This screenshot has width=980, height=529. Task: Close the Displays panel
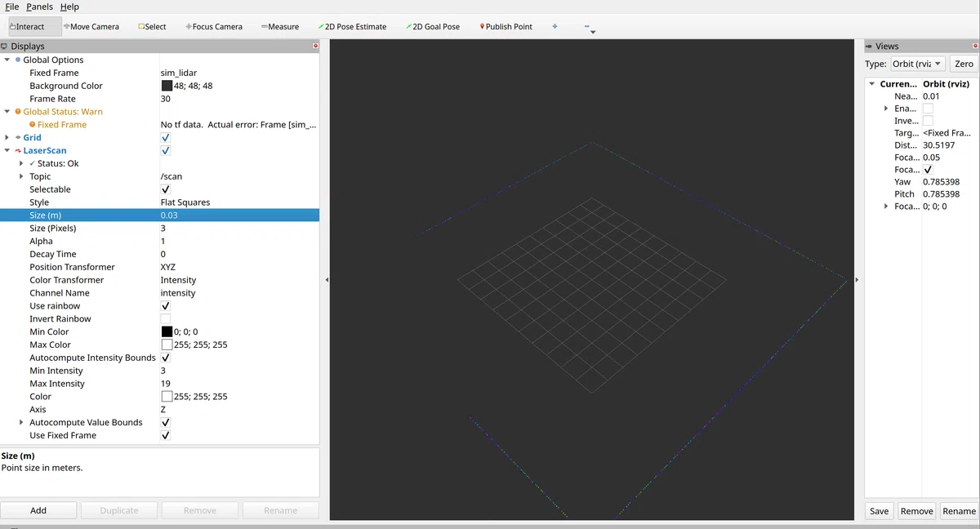[x=316, y=47]
